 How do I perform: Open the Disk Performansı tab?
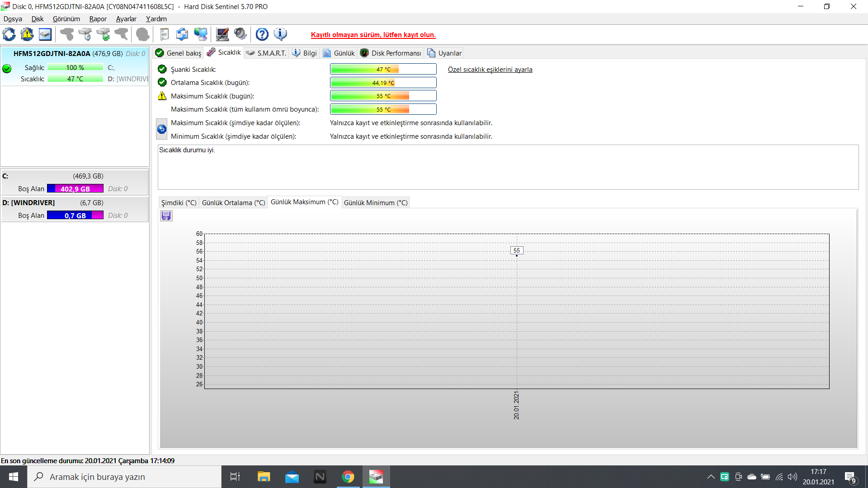[391, 53]
